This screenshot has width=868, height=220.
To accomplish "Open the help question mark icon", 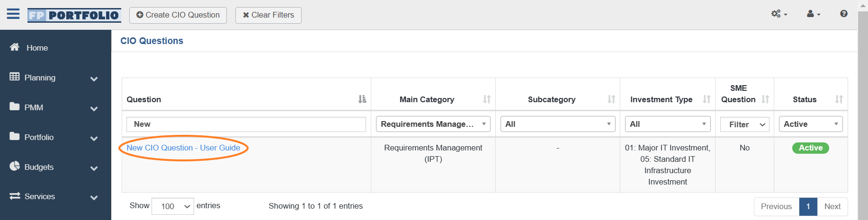I will (x=844, y=14).
